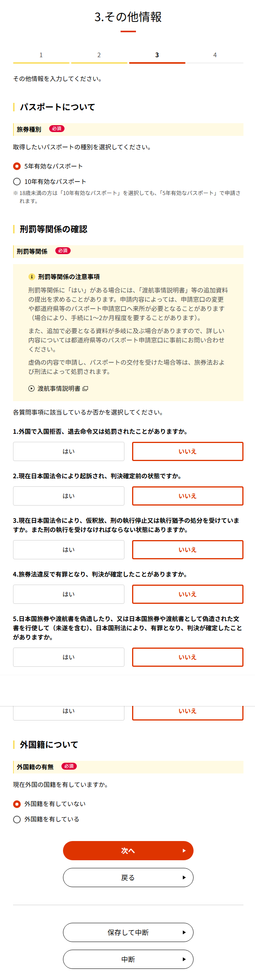Click the arrow icon on 保存して中断 button
The image size is (255, 980).
184,932
